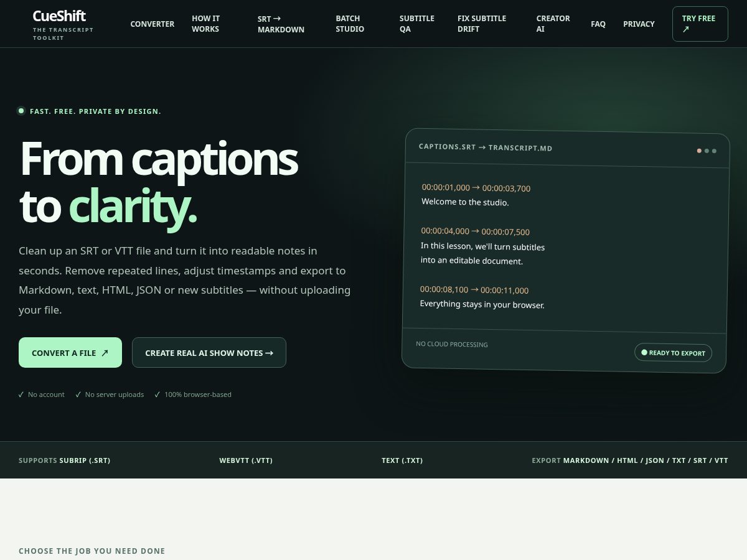Screen dimensions: 747x560
Task: Click the Fast. Free. Private by Design tagline
Action: (95, 111)
